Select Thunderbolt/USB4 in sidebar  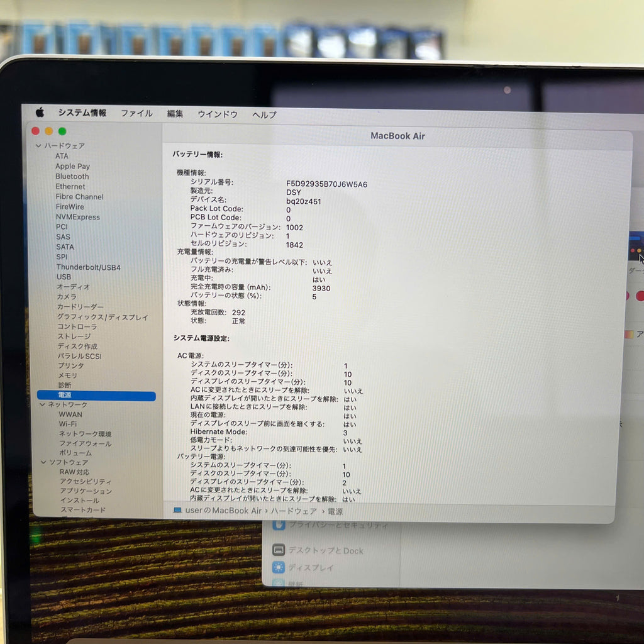(89, 267)
